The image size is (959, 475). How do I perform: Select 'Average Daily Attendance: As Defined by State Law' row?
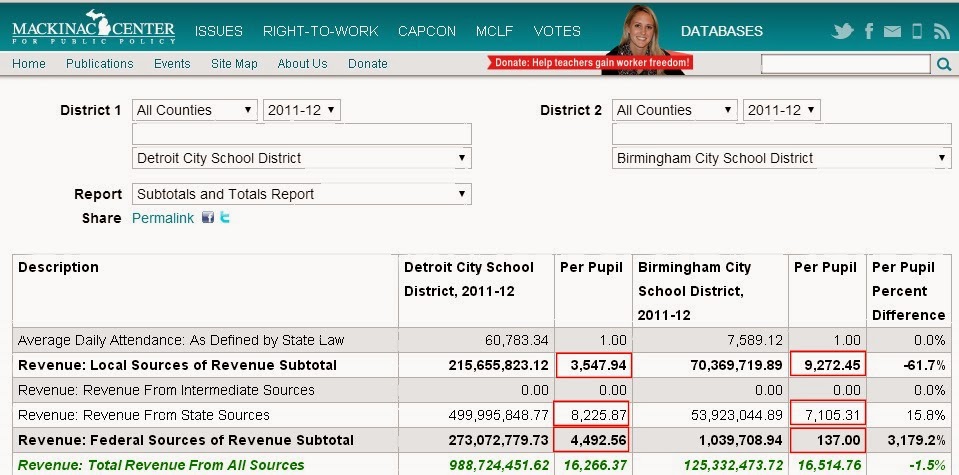482,340
